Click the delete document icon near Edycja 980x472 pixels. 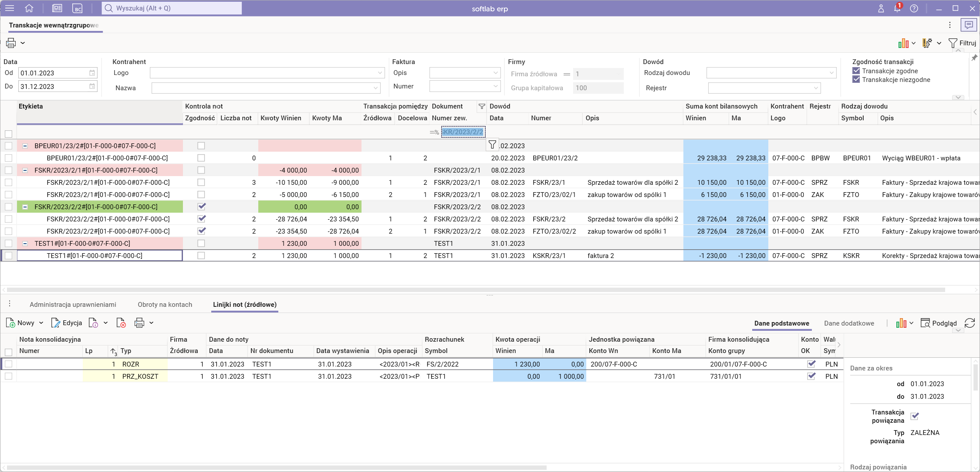click(121, 323)
